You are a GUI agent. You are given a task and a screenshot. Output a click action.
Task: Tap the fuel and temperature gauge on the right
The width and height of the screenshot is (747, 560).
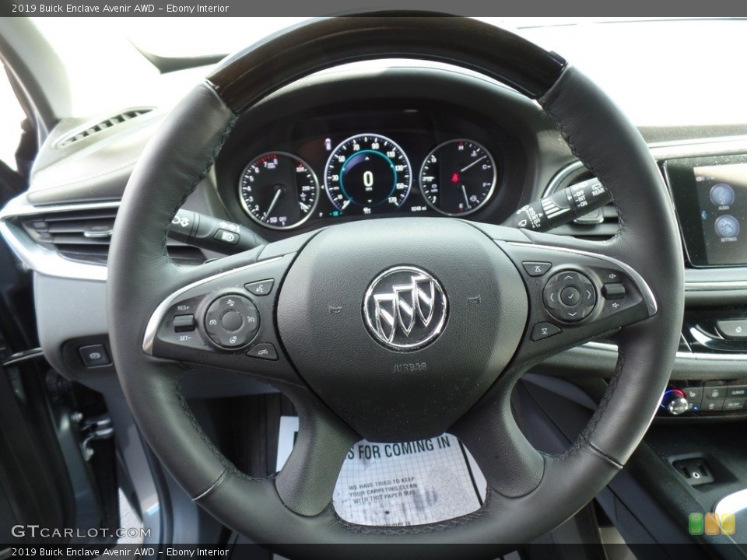(x=458, y=177)
